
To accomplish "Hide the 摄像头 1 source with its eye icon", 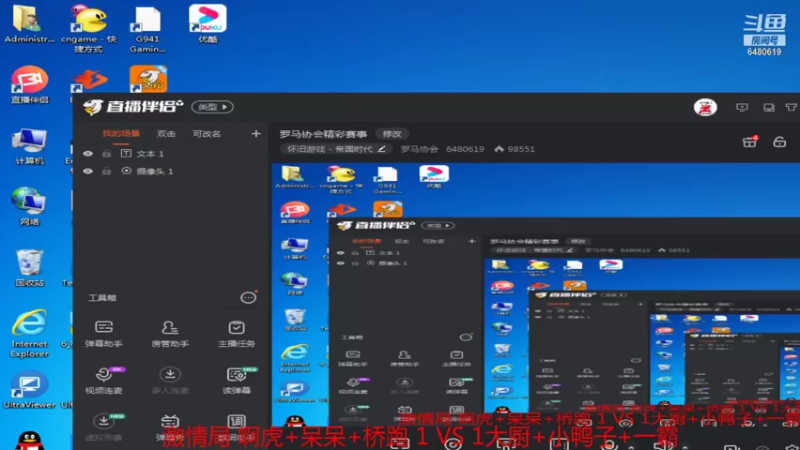I will point(88,171).
